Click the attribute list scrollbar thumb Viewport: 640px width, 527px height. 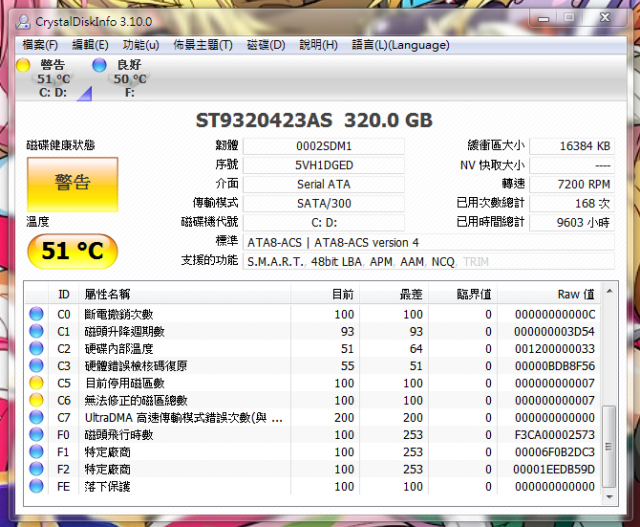tap(609, 446)
